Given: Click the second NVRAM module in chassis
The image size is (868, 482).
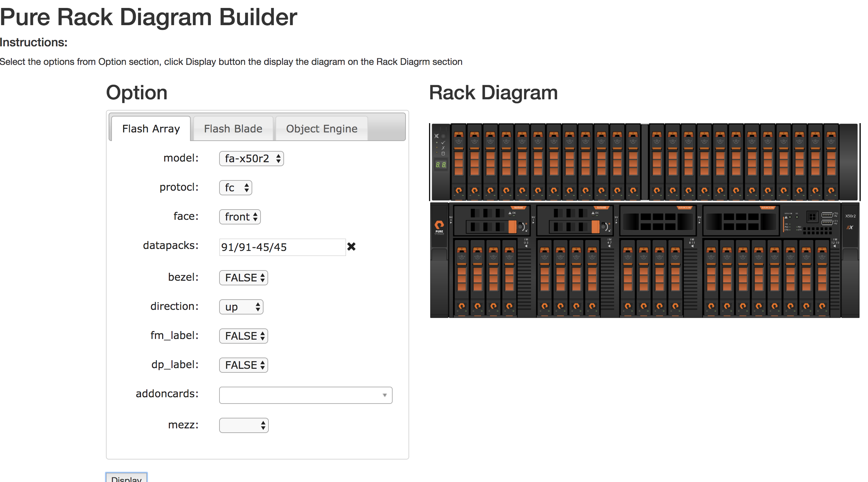Looking at the screenshot, I should point(574,220).
